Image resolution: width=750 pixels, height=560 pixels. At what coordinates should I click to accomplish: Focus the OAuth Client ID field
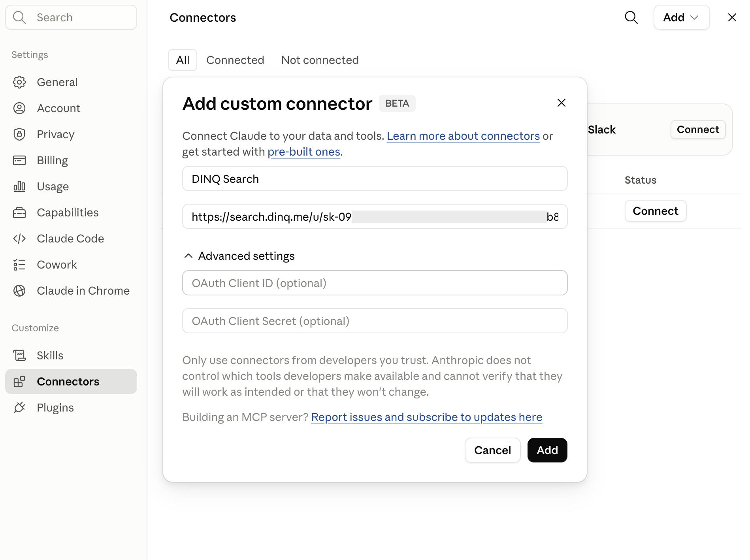pos(375,283)
